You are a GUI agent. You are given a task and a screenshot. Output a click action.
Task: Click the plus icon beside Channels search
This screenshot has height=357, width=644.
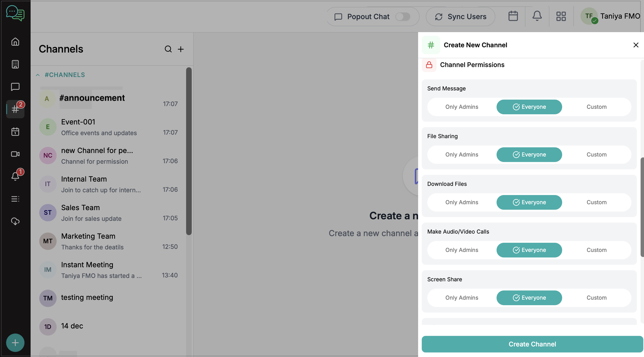click(181, 49)
